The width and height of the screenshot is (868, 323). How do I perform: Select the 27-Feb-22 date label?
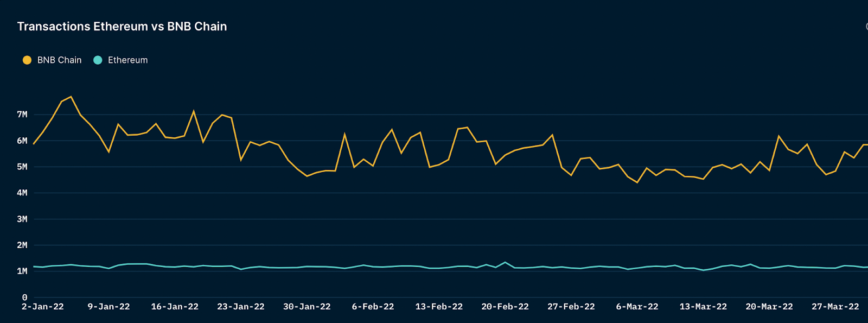pyautogui.click(x=571, y=307)
